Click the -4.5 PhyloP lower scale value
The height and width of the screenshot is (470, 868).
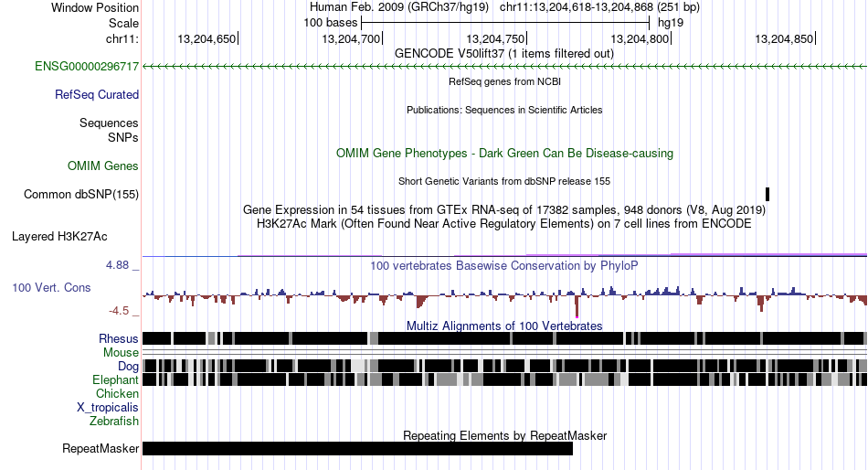point(119,311)
